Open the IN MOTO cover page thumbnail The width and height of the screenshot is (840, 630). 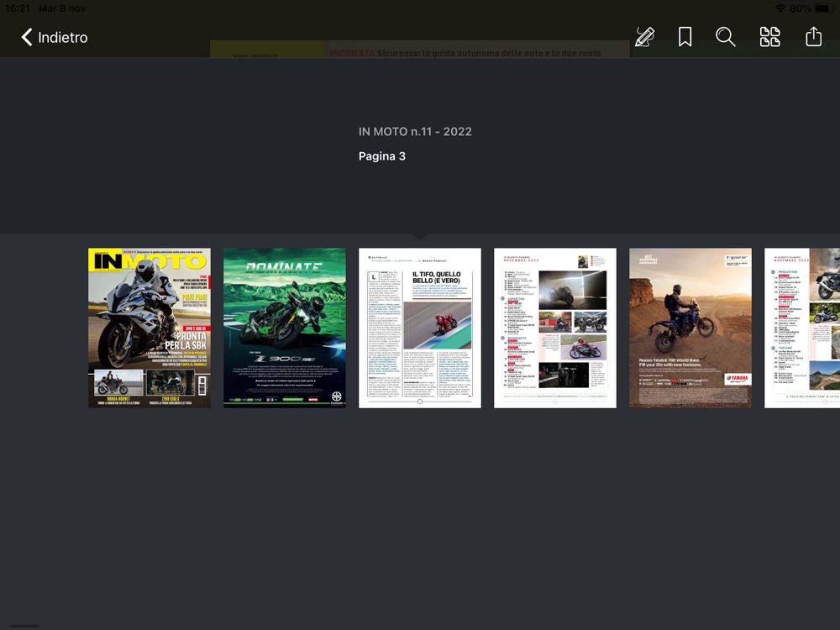150,328
